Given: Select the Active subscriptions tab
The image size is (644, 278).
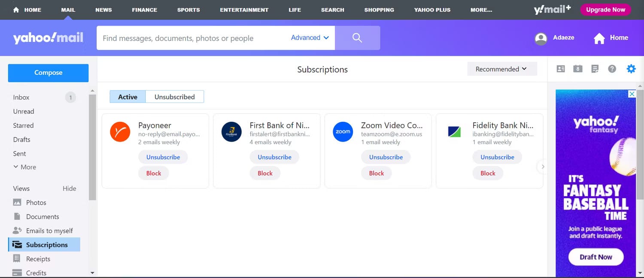Looking at the screenshot, I should [x=128, y=97].
